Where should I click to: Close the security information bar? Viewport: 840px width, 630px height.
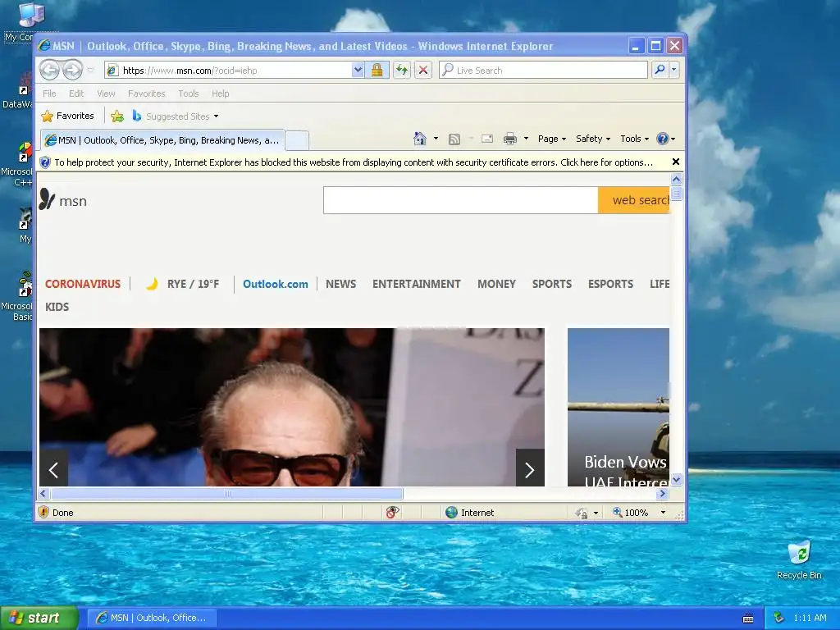[x=676, y=162]
